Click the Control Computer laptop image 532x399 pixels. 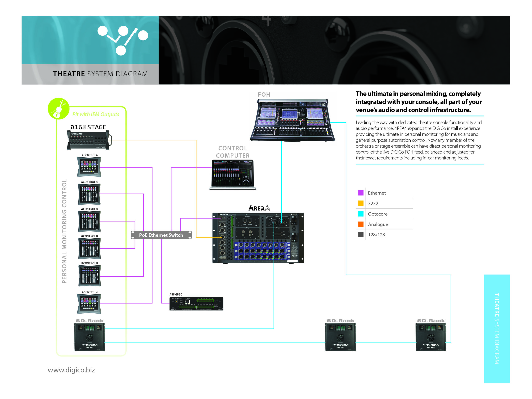tap(233, 175)
